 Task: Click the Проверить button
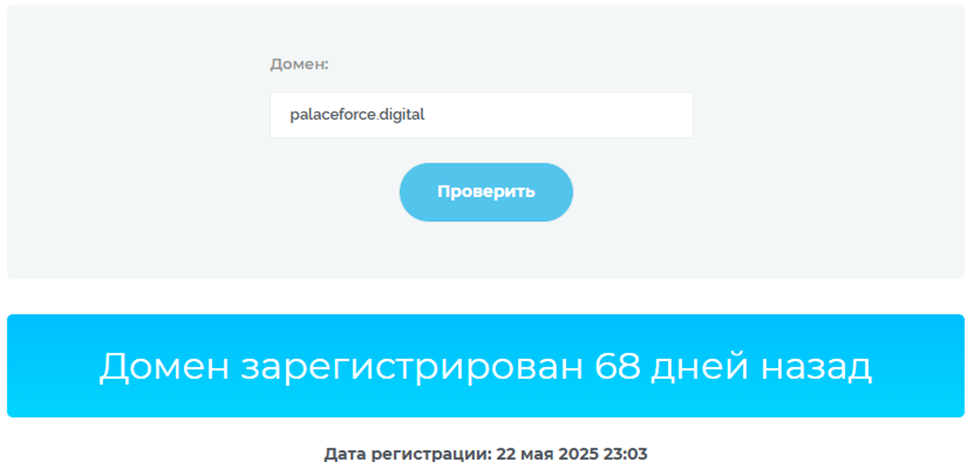click(x=486, y=192)
